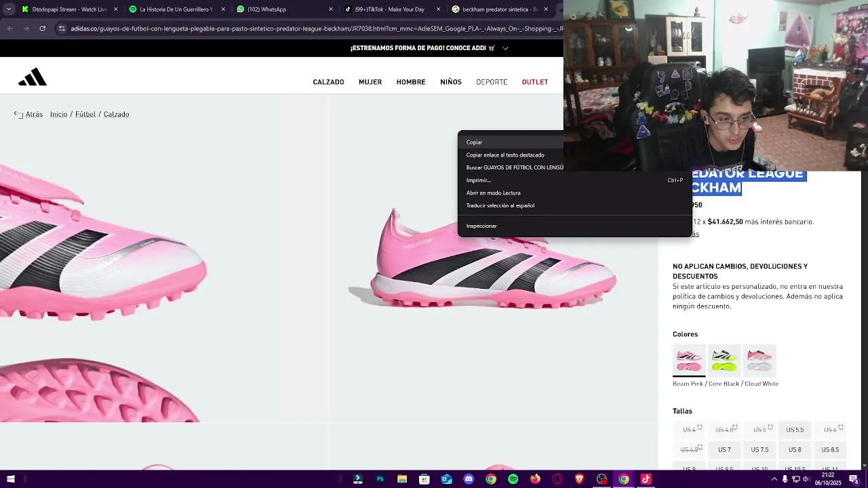Open the HOMBRE navigation menu

click(x=411, y=82)
